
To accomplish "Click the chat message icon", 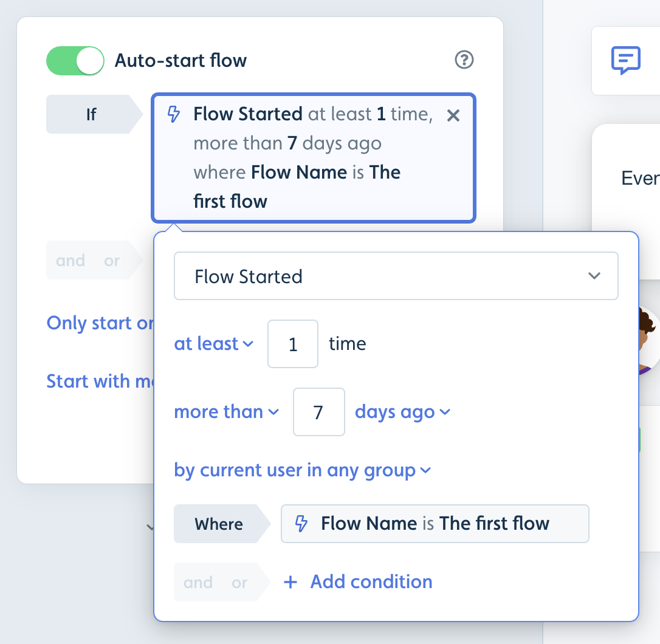I will (625, 60).
